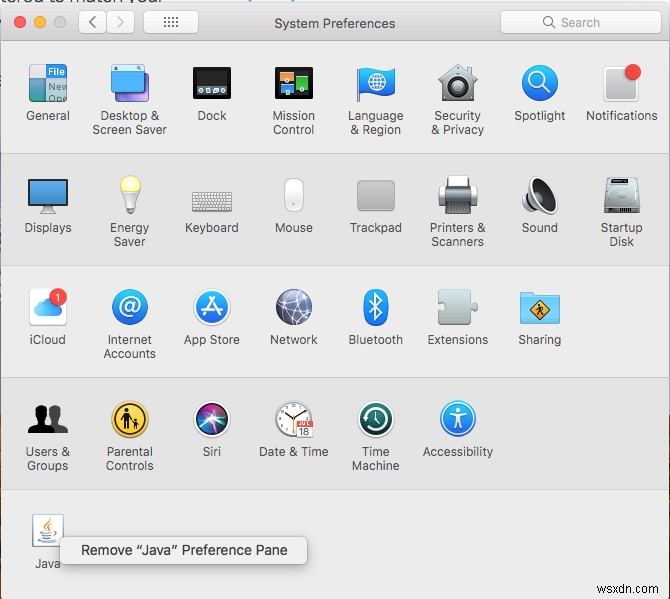The height and width of the screenshot is (599, 670).
Task: Close the System Preferences window
Action: coord(20,22)
